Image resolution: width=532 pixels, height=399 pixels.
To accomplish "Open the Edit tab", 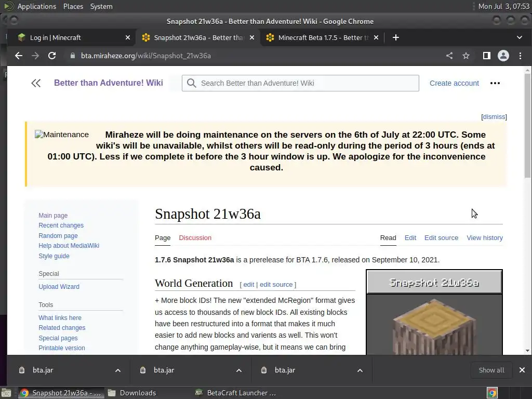I will tap(410, 238).
